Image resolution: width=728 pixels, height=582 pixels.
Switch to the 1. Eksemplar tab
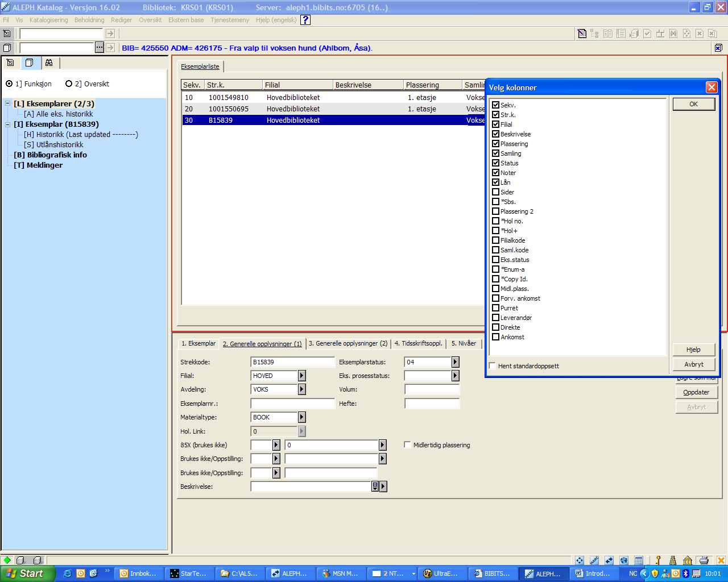(x=198, y=343)
